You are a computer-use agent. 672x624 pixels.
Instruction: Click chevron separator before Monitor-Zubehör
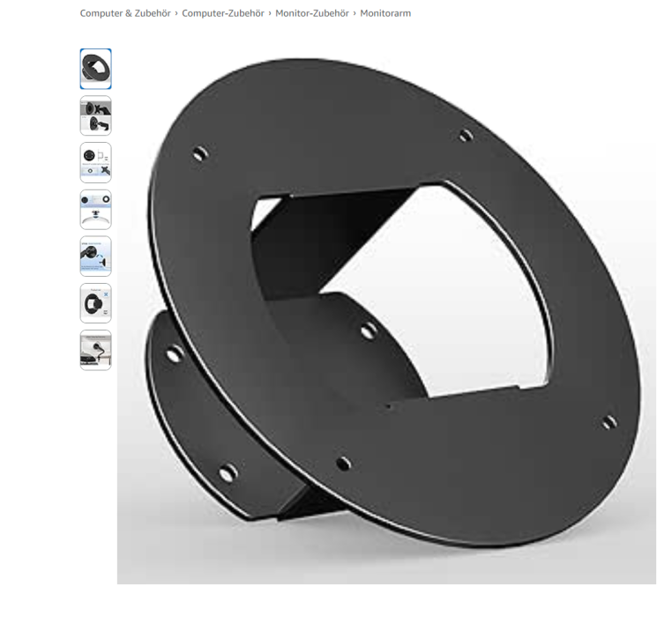pos(270,13)
